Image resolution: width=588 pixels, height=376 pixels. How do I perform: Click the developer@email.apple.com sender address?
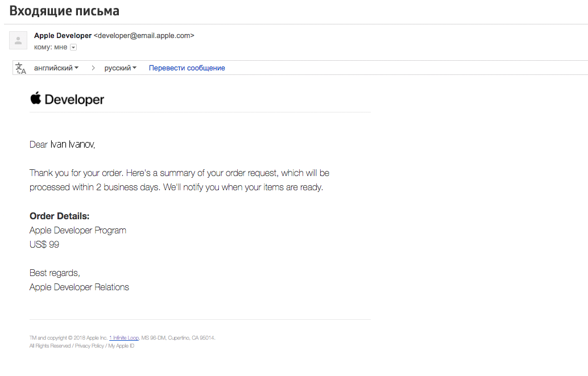click(x=144, y=36)
